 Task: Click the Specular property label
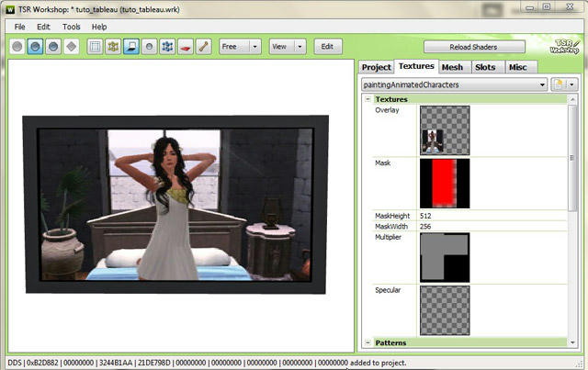[x=388, y=290]
